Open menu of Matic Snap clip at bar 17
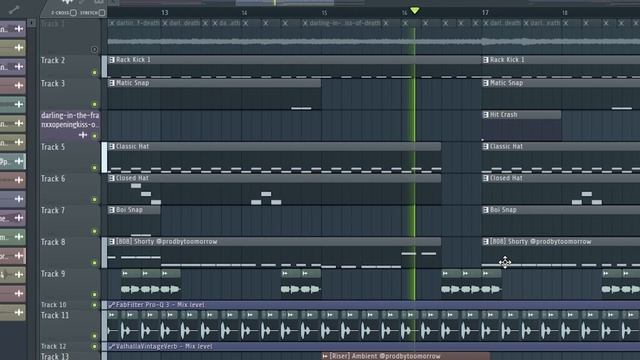The width and height of the screenshot is (640, 360). click(x=486, y=83)
